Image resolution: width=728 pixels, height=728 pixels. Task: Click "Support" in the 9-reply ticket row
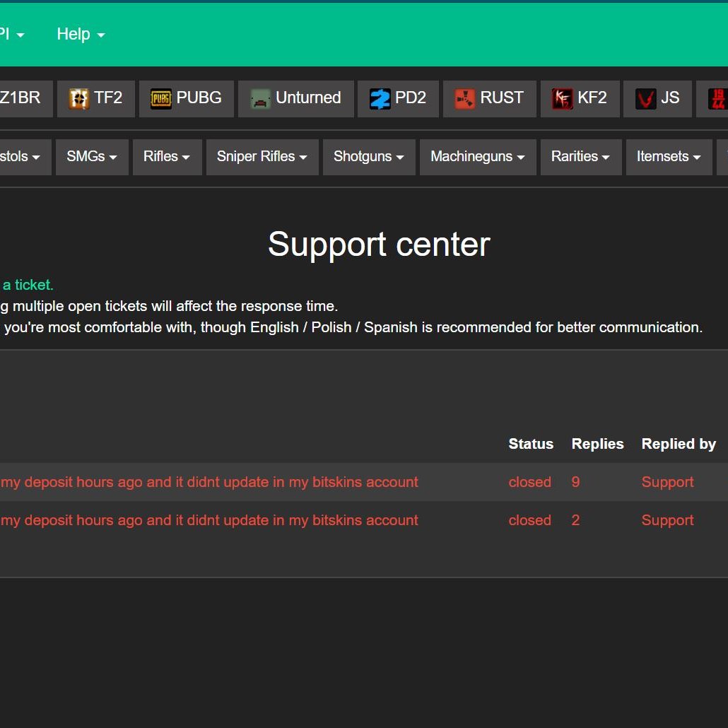[668, 483]
